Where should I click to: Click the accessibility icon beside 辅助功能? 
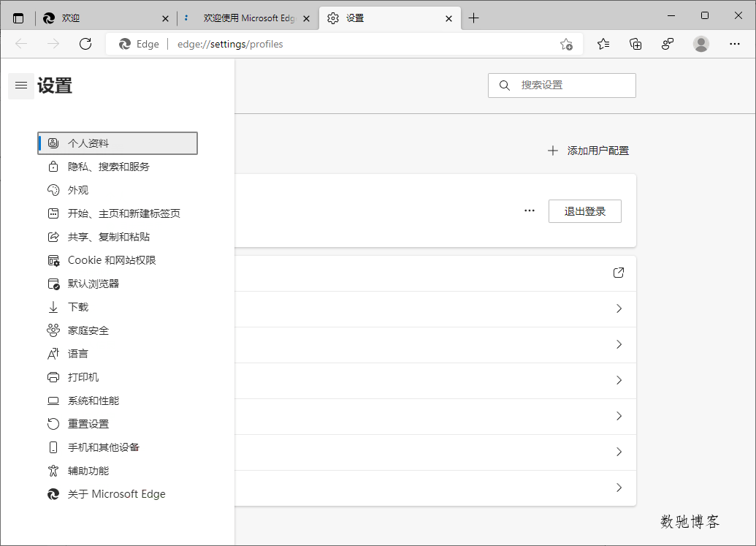click(53, 471)
